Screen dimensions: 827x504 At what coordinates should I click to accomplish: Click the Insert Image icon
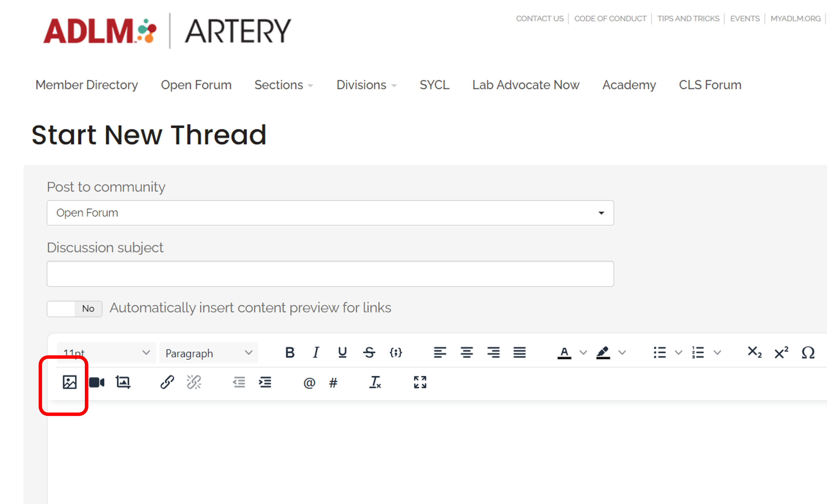pos(69,382)
